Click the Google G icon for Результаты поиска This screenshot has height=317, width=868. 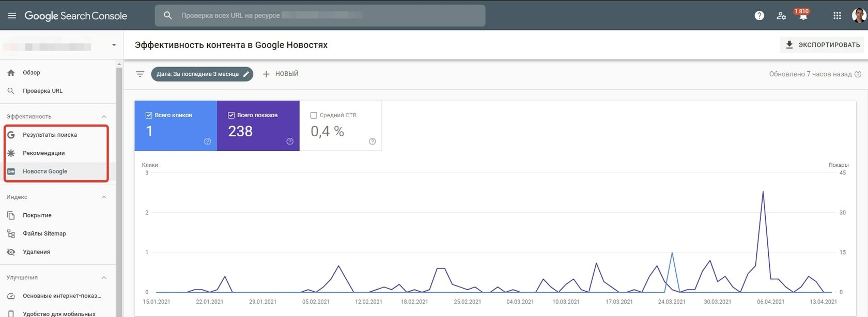pyautogui.click(x=11, y=135)
